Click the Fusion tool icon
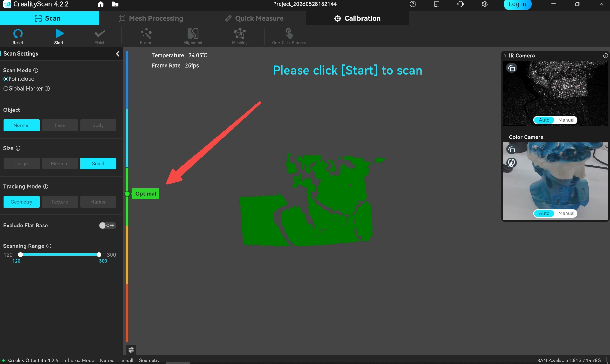Screen dimensions: 610x364 tap(146, 33)
